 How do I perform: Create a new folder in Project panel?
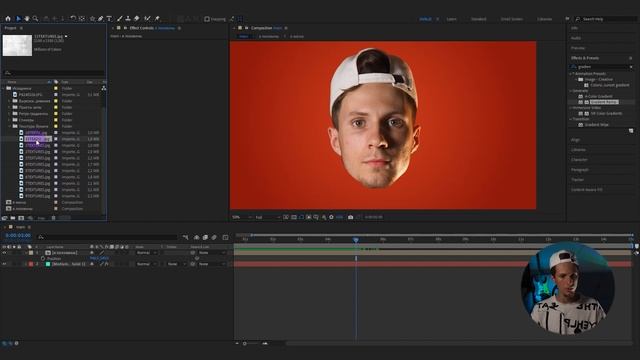pos(13,218)
